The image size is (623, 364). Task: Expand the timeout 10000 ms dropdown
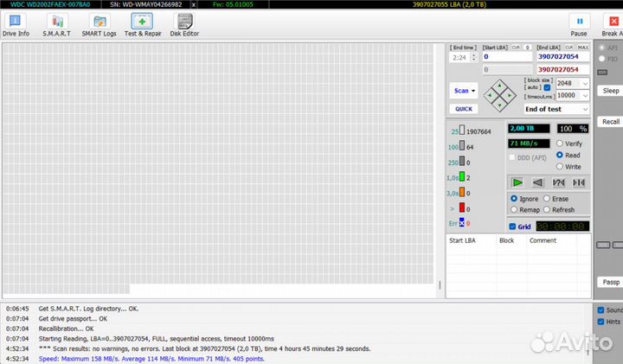coord(585,95)
